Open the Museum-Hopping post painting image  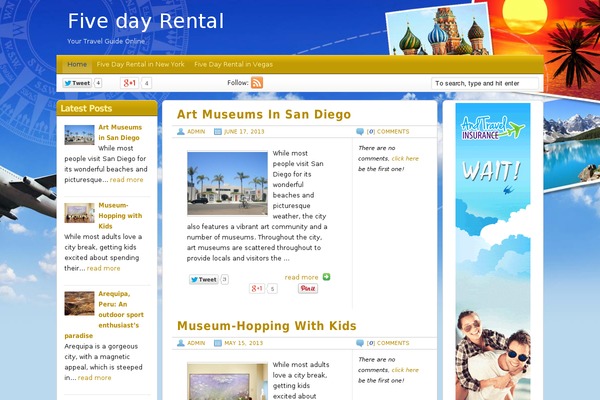[x=227, y=381]
